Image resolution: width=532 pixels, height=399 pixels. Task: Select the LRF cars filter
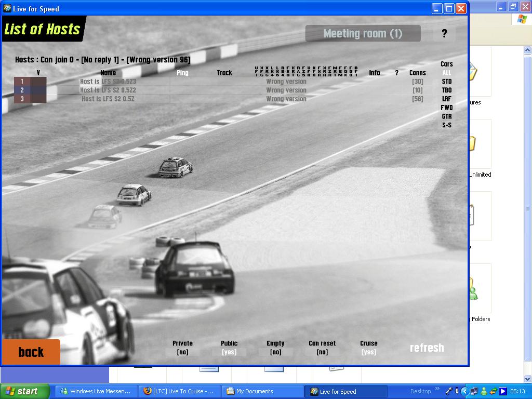coord(446,99)
